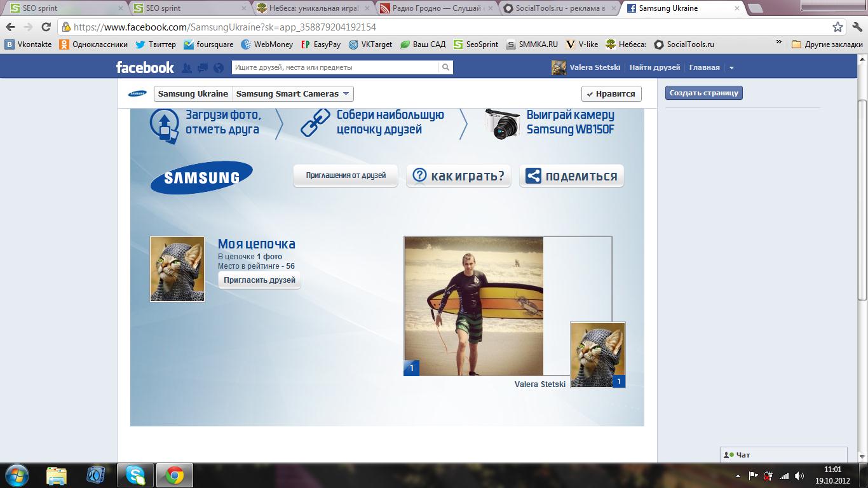868x488 pixels.
Task: Open EasyPay bookmark
Action: click(321, 44)
